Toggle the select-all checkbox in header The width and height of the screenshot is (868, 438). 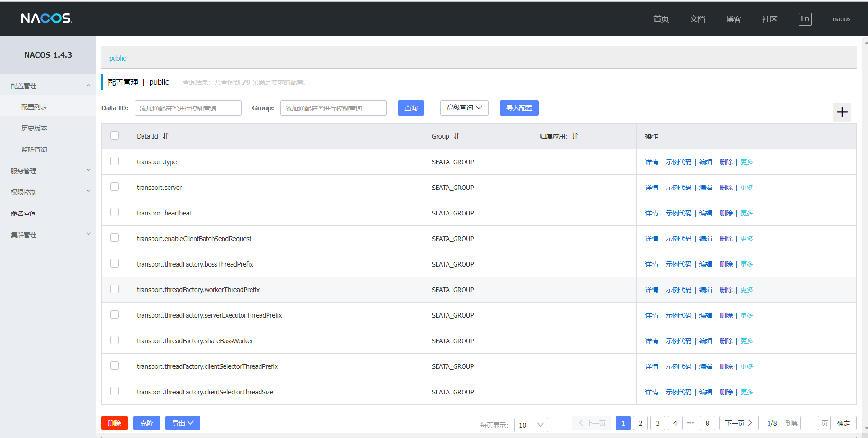point(115,135)
